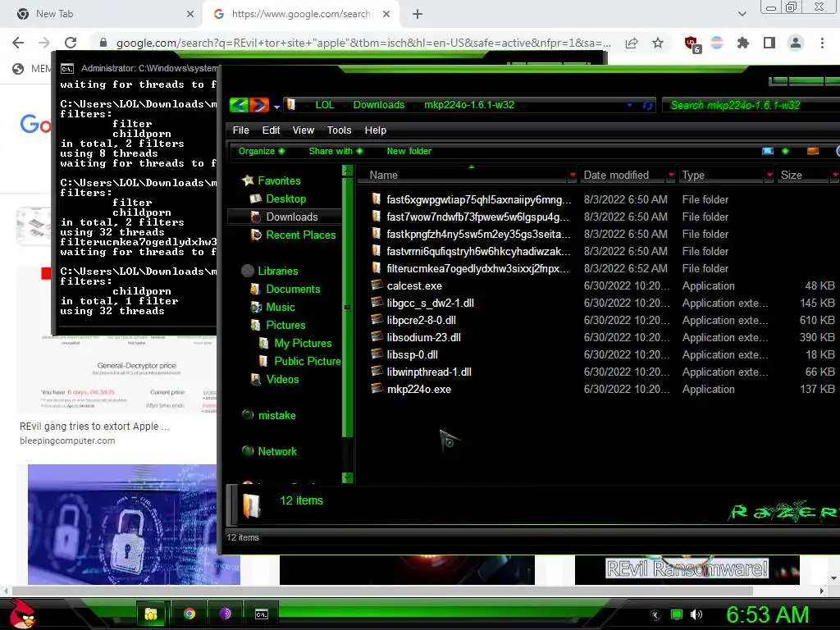The width and height of the screenshot is (840, 630).
Task: Go back in Chrome browser
Action: (x=18, y=43)
